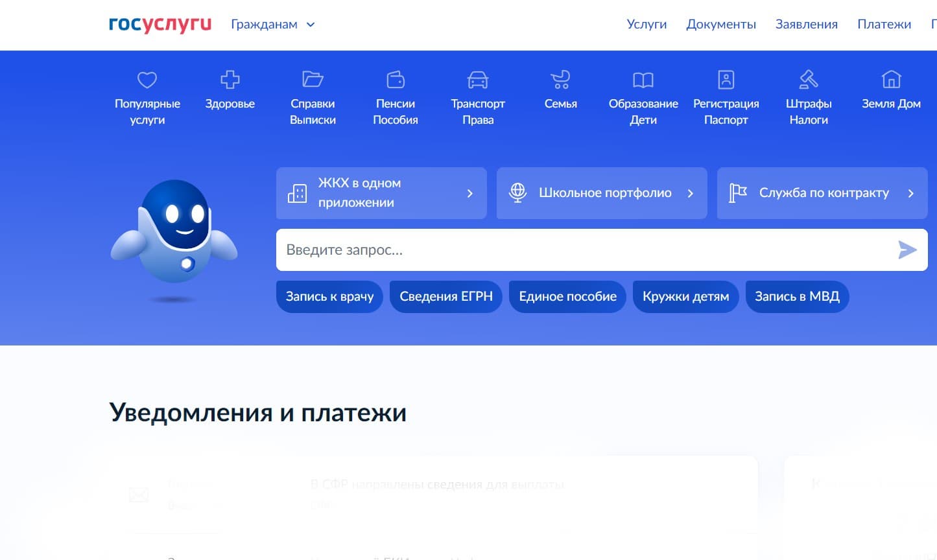Select the Здоровье cross icon

pyautogui.click(x=230, y=80)
